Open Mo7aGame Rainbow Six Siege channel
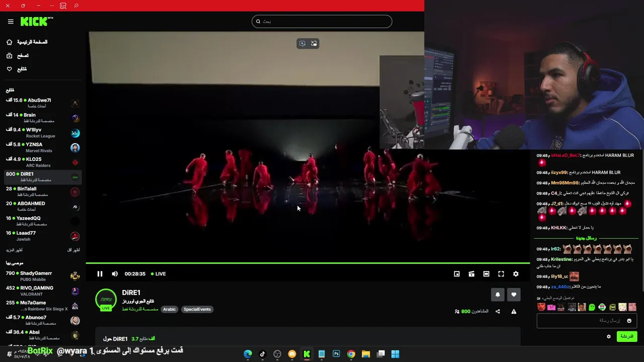Image resolution: width=644 pixels, height=362 pixels. click(x=43, y=306)
